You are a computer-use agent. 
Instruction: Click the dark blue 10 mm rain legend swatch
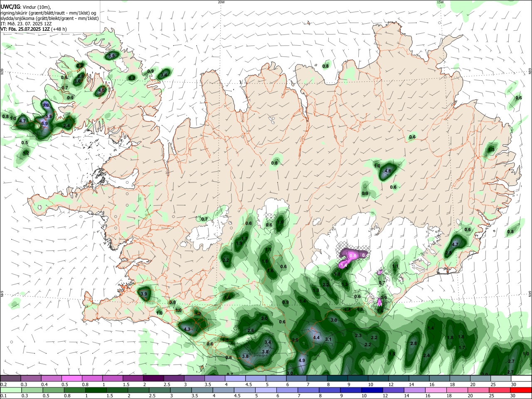(x=372, y=390)
